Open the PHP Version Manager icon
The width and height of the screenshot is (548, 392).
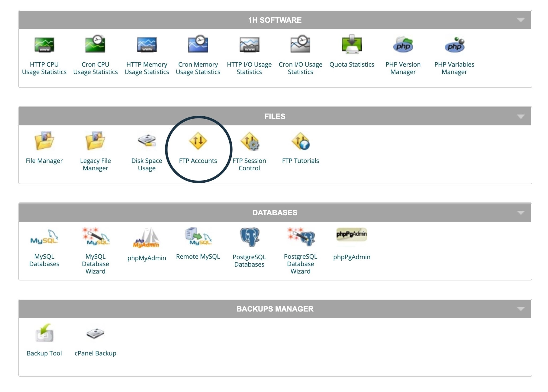click(403, 45)
